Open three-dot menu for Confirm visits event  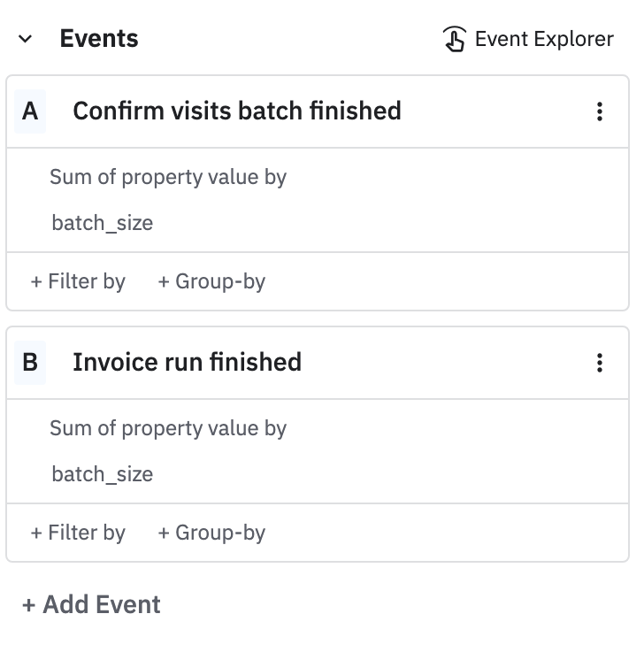(x=600, y=111)
